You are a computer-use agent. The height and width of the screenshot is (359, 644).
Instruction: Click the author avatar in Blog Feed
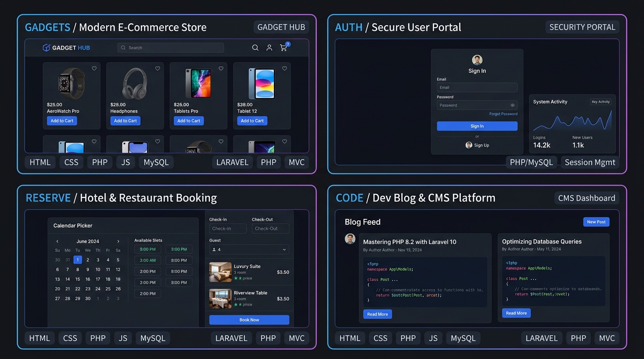click(x=350, y=239)
